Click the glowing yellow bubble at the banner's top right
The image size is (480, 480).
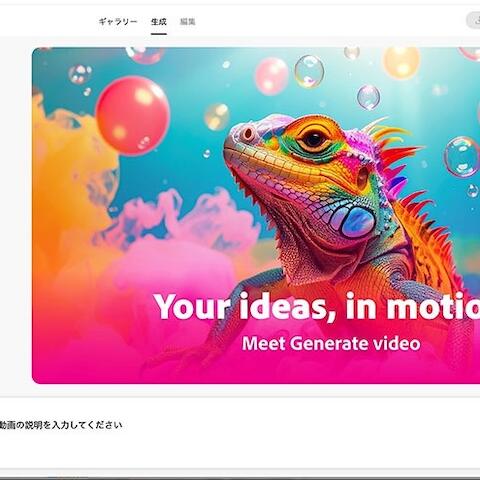pyautogui.click(x=401, y=63)
